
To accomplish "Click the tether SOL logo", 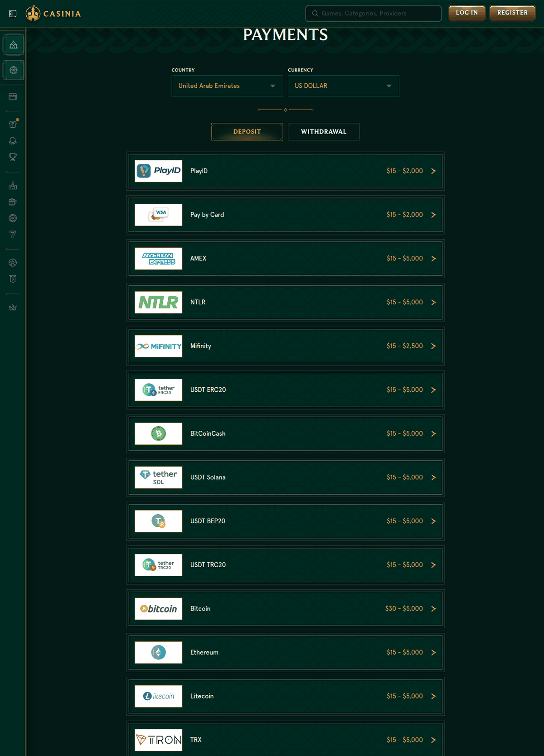I will pyautogui.click(x=159, y=477).
